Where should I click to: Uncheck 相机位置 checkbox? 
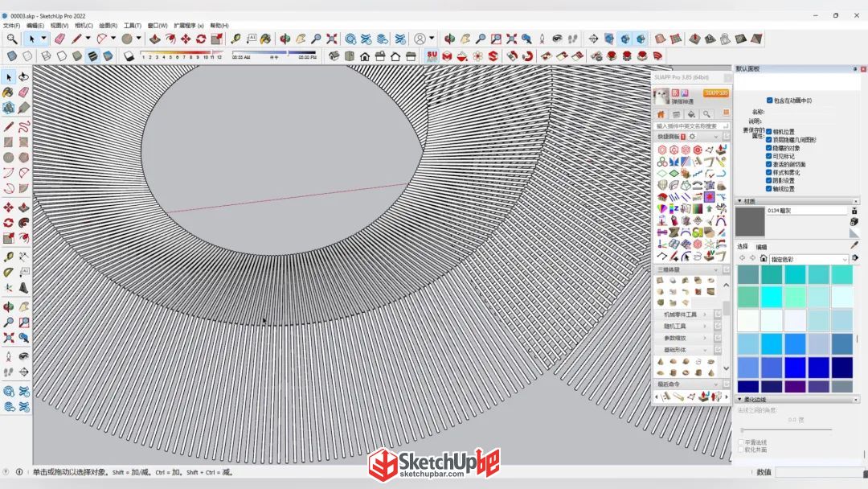click(769, 132)
